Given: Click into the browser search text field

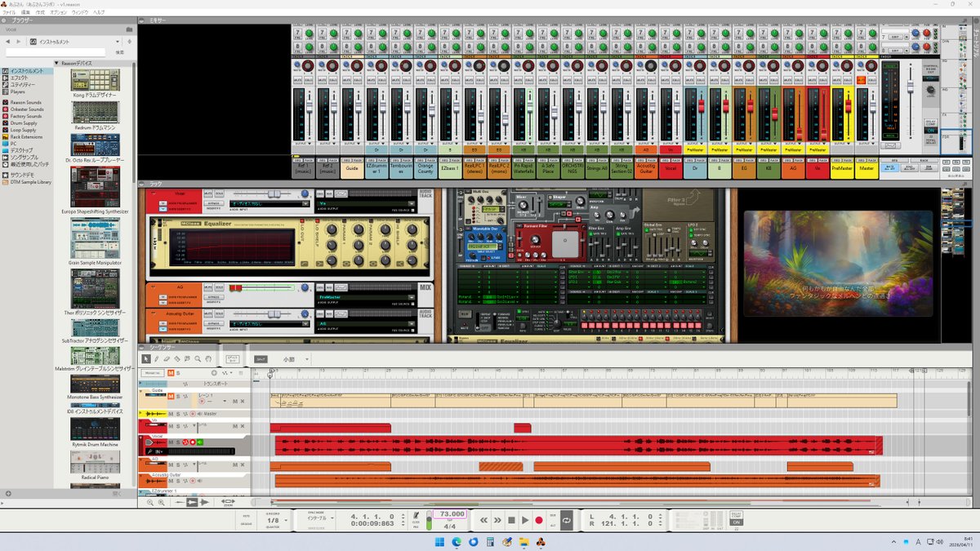Looking at the screenshot, I should click(56, 52).
